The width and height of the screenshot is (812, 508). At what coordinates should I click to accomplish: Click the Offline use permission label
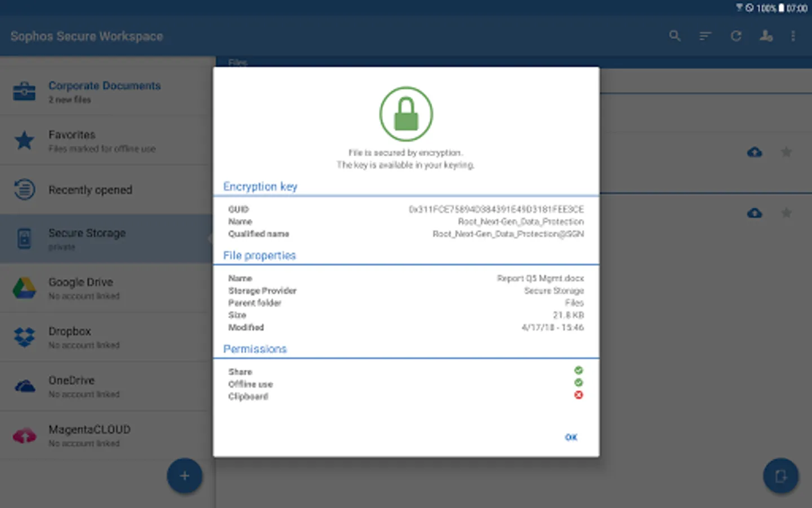250,384
